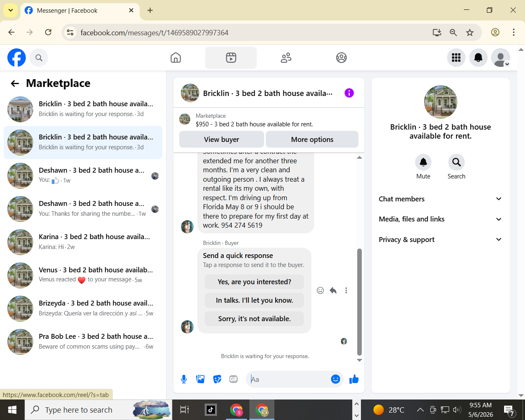Go back in browser history
This screenshot has height=420, width=525.
11,32
